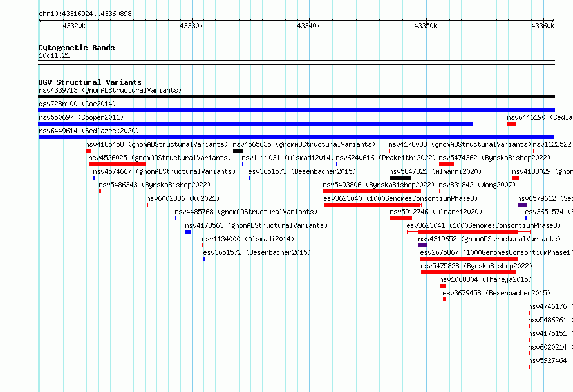Click the 43340k ruler position marker

click(309, 26)
